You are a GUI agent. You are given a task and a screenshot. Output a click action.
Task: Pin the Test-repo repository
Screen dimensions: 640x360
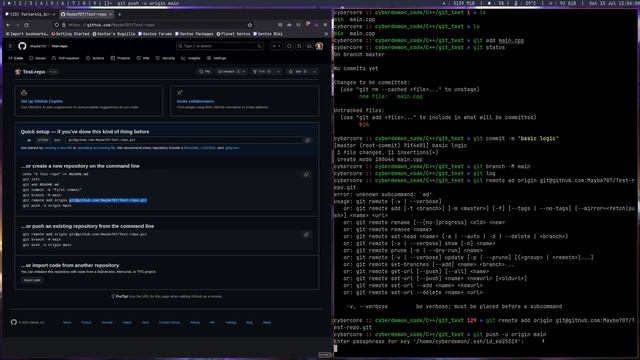coord(204,72)
